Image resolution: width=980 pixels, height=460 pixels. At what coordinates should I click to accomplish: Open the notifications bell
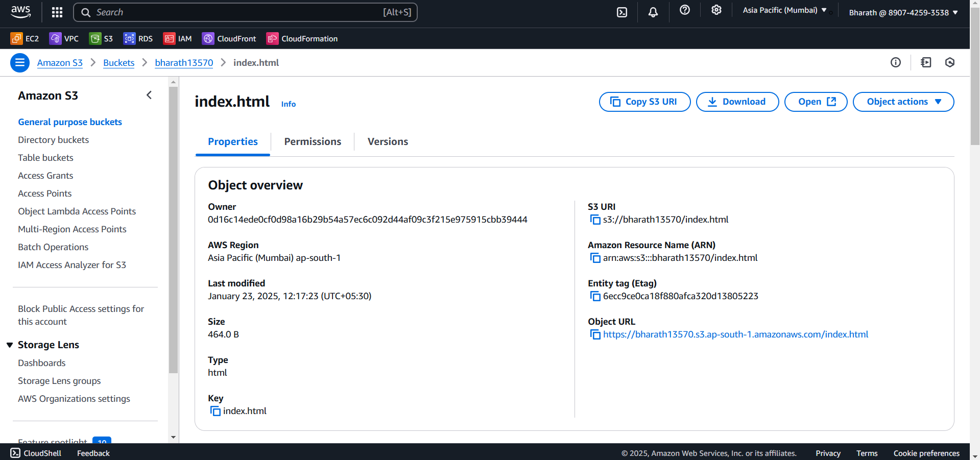point(653,12)
